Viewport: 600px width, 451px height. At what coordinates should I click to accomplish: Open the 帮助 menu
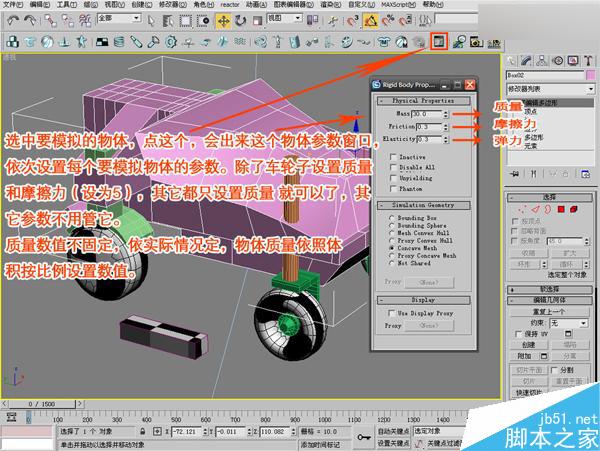coord(433,5)
